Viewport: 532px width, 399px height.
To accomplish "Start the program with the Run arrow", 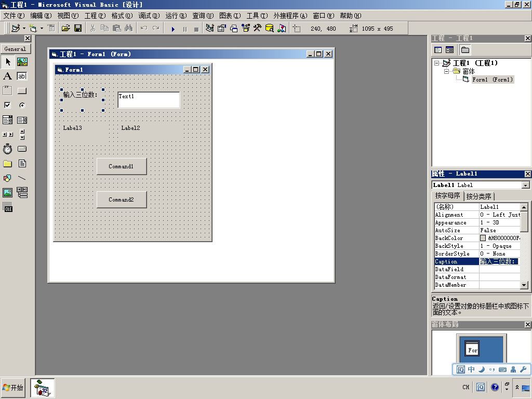I will click(x=173, y=29).
